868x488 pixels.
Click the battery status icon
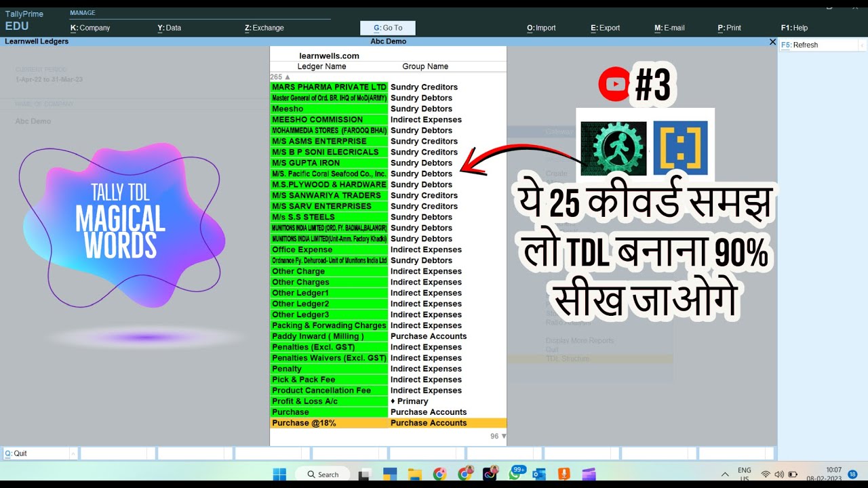point(793,474)
